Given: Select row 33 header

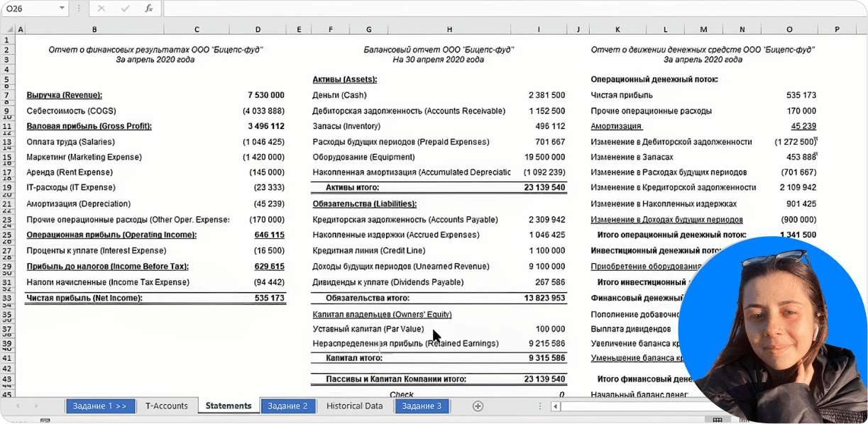Looking at the screenshot, I should 7,298.
